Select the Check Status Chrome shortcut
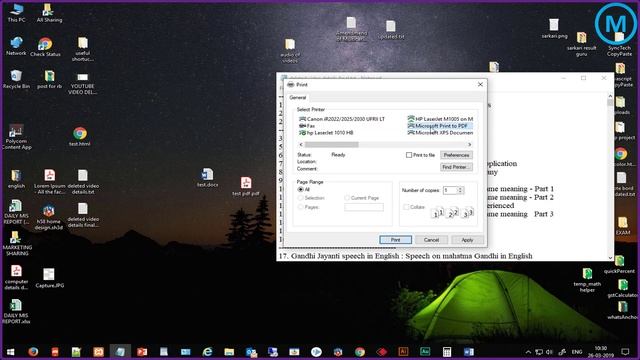This screenshot has height=360, width=640. pos(45,47)
